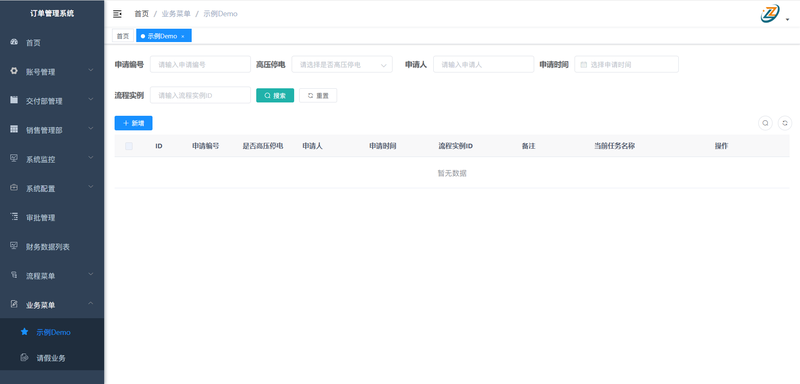The height and width of the screenshot is (384, 800).
Task: Open 审批管理 in the sidebar
Action: click(52, 218)
